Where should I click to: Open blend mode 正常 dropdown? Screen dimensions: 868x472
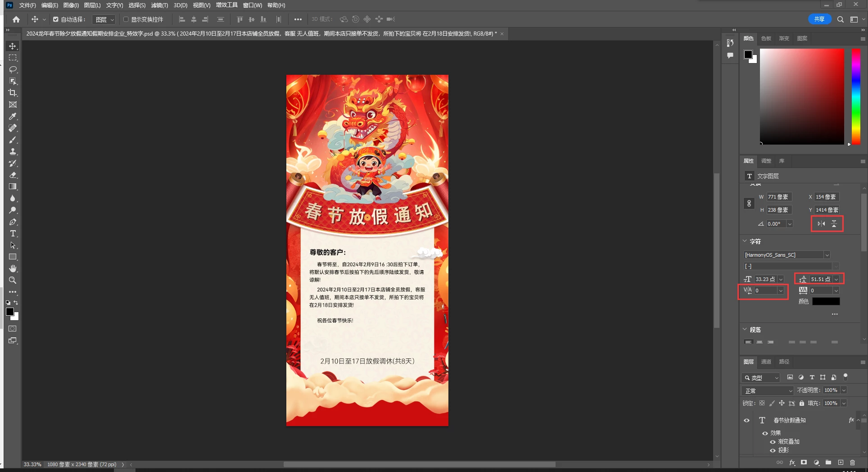pyautogui.click(x=768, y=390)
